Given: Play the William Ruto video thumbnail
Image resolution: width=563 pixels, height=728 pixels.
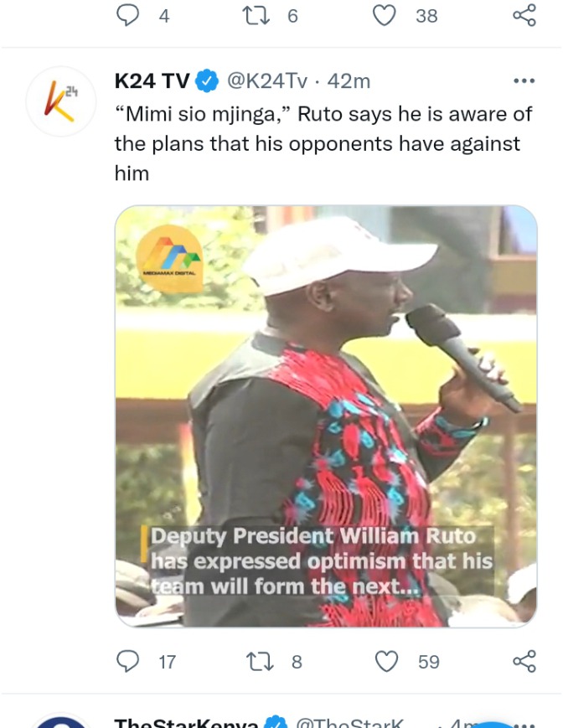Looking at the screenshot, I should tap(326, 416).
